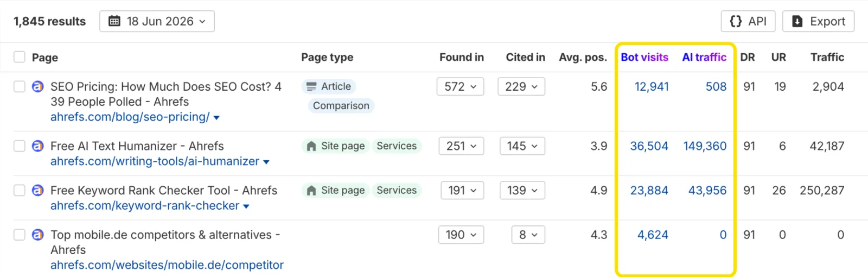Click the API button
The image size is (868, 277).
[748, 21]
